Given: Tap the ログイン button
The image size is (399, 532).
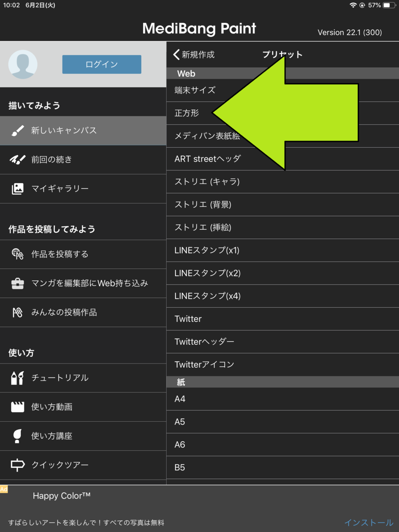Looking at the screenshot, I should point(102,64).
